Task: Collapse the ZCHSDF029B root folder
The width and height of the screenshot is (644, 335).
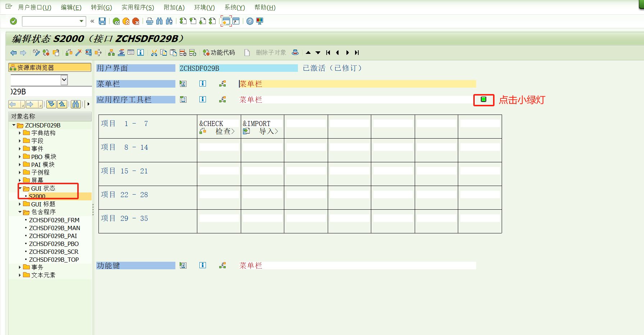Action: [14, 125]
